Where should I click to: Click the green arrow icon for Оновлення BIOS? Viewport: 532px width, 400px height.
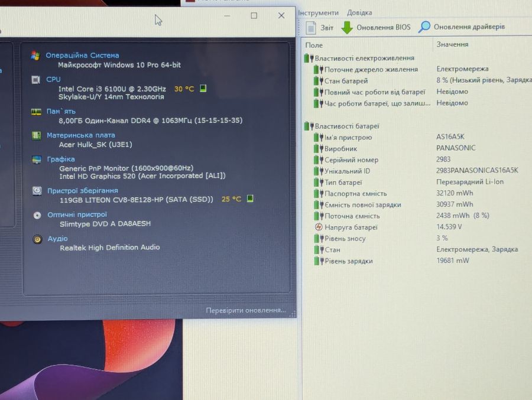click(347, 28)
